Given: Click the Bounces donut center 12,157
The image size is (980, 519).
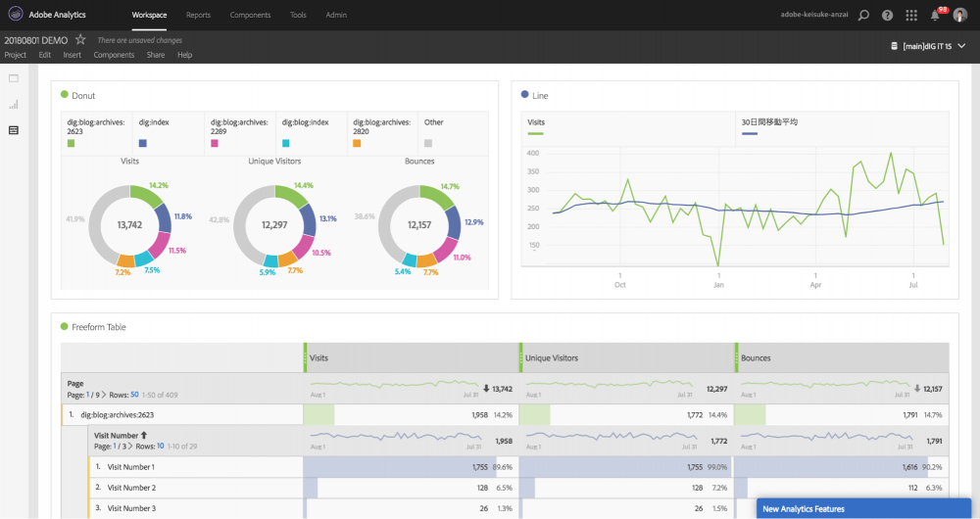Looking at the screenshot, I should (x=419, y=225).
